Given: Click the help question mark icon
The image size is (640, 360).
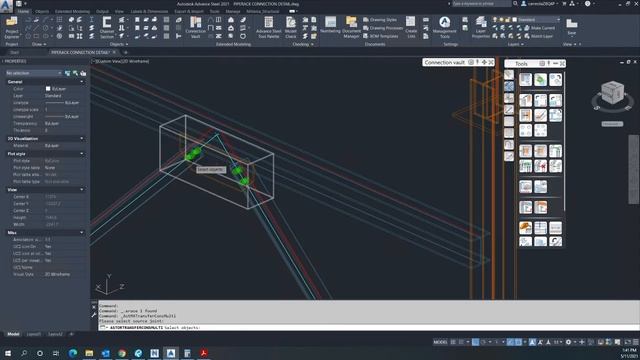Looking at the screenshot, I should tap(587, 4).
